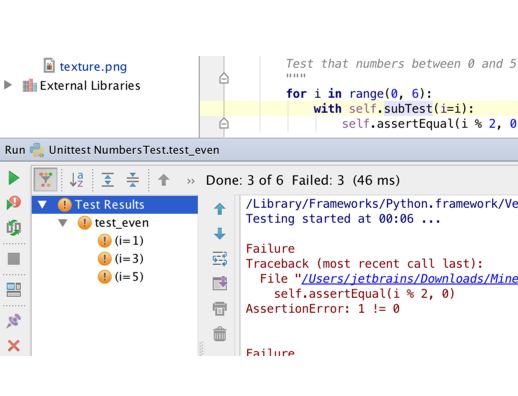
Task: Toggle auto-test rerun icon
Action: 14,228
